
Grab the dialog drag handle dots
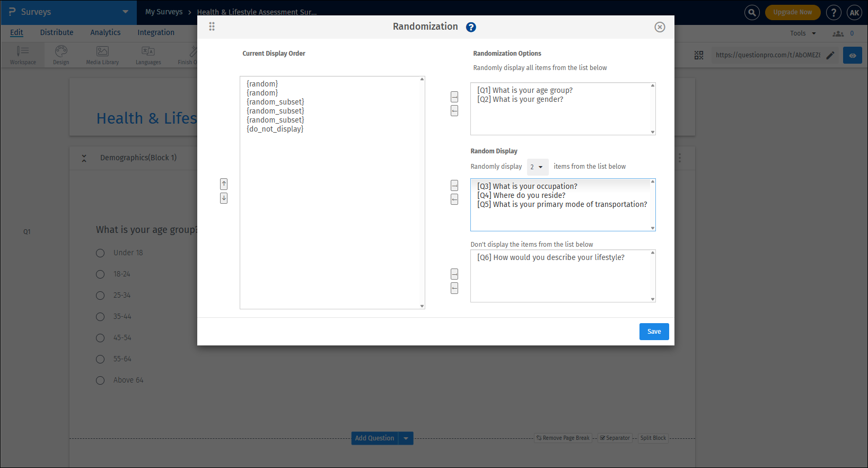212,27
